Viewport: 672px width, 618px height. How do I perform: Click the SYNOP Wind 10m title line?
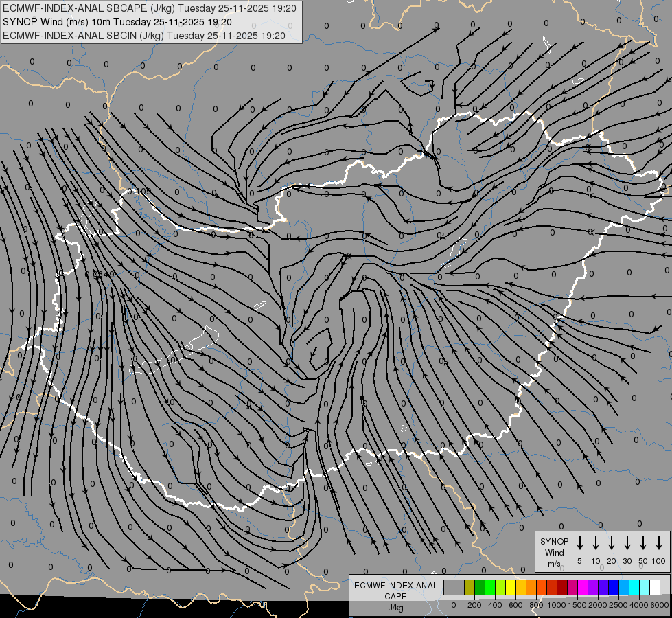pos(117,22)
